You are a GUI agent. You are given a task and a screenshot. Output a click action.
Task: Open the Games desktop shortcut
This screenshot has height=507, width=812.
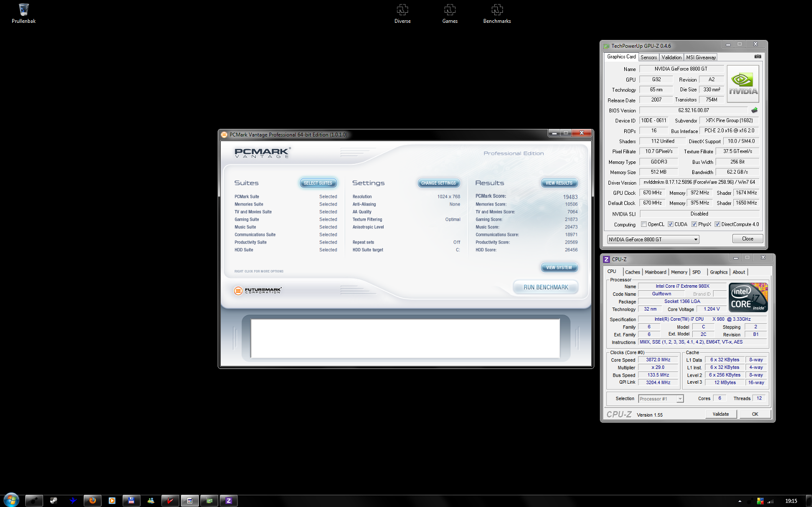[x=450, y=13]
